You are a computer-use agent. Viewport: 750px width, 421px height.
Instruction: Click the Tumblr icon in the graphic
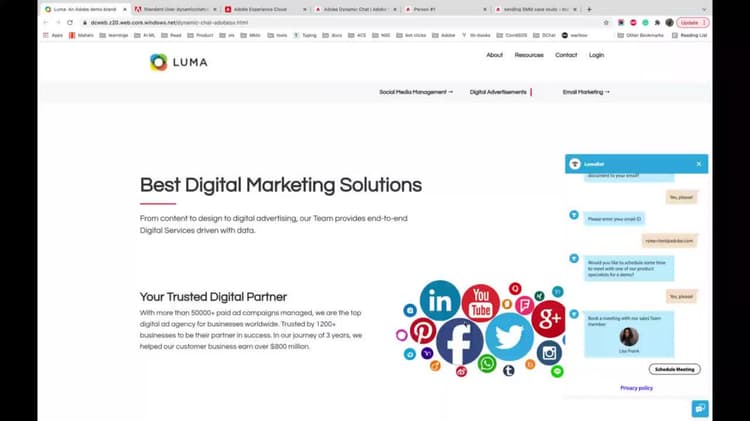click(508, 370)
